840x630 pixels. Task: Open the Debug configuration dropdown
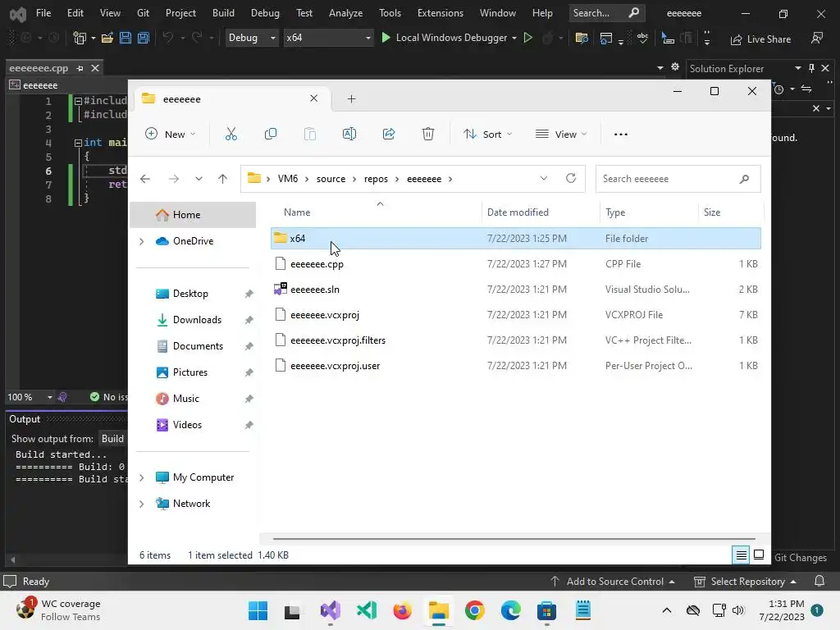(252, 38)
